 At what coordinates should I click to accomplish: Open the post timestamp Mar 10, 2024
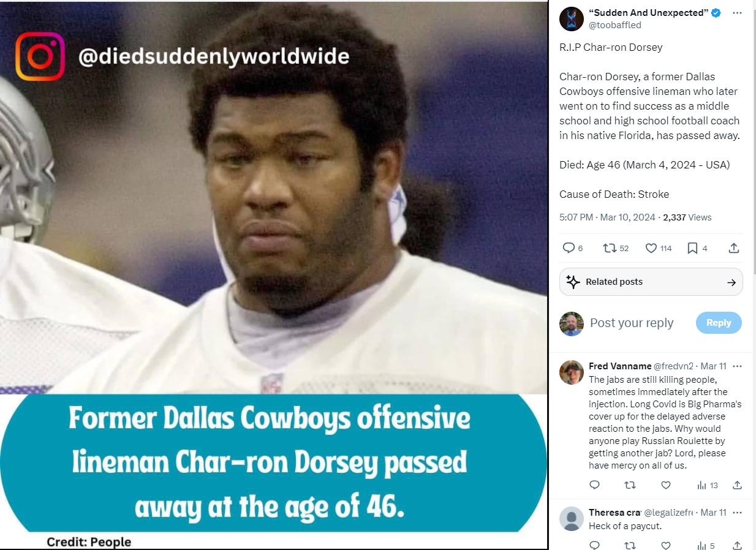pyautogui.click(x=627, y=217)
